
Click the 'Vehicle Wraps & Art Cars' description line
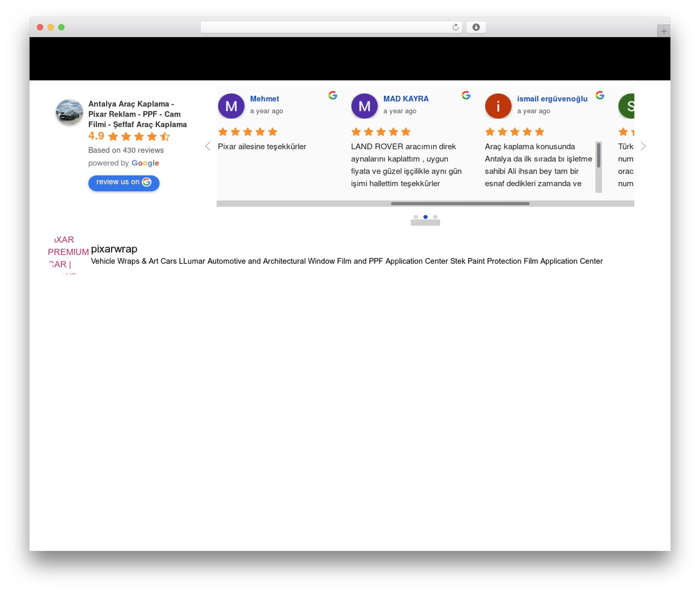click(347, 261)
